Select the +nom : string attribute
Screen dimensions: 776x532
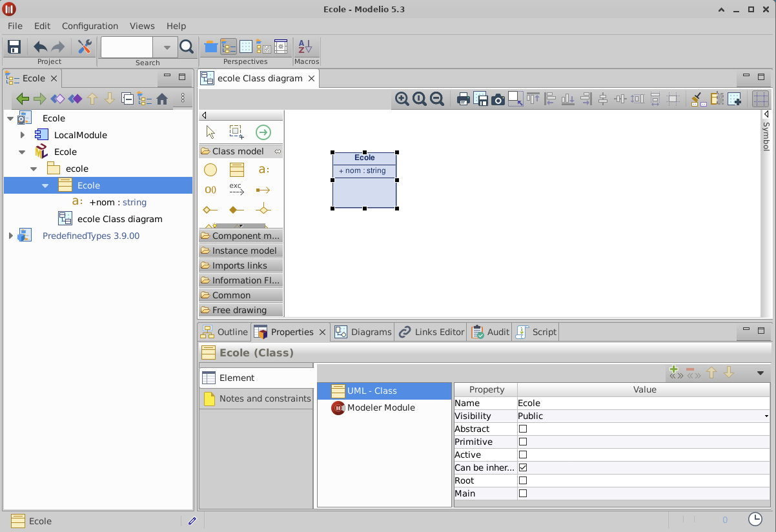[118, 202]
